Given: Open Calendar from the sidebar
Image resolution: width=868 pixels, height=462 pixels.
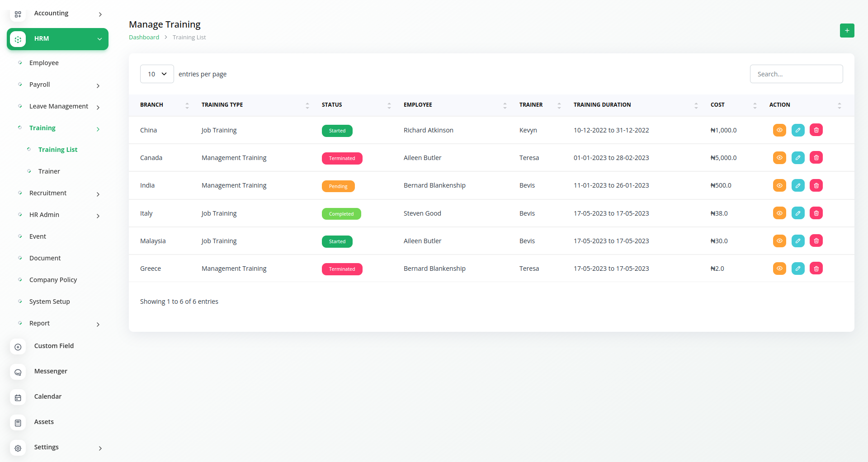Looking at the screenshot, I should 47,396.
